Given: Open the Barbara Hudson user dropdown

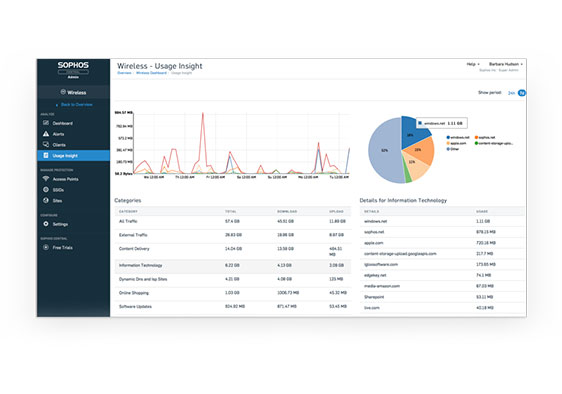Looking at the screenshot, I should 506,64.
